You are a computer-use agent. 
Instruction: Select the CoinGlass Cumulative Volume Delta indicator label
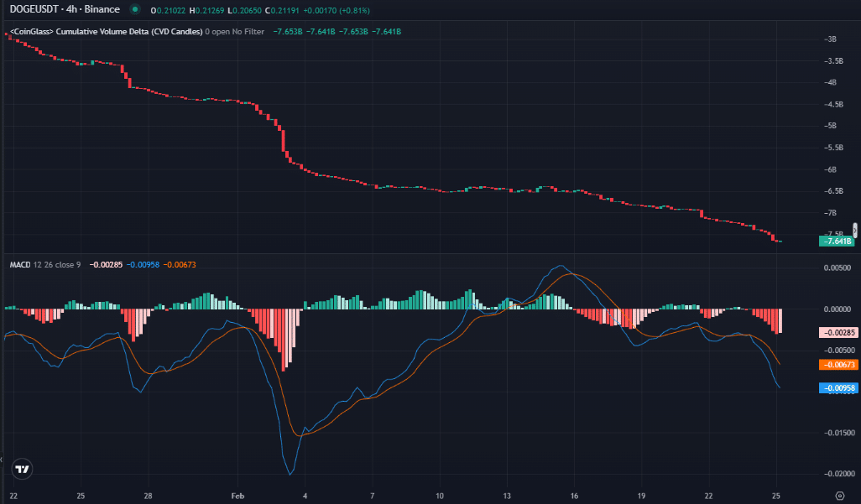pos(104,32)
